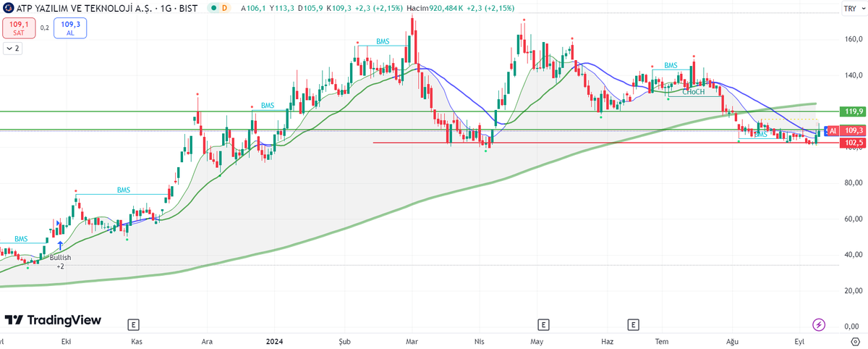Click the earnings E marker near Kas
Screen dimensions: 868x349
(132, 324)
